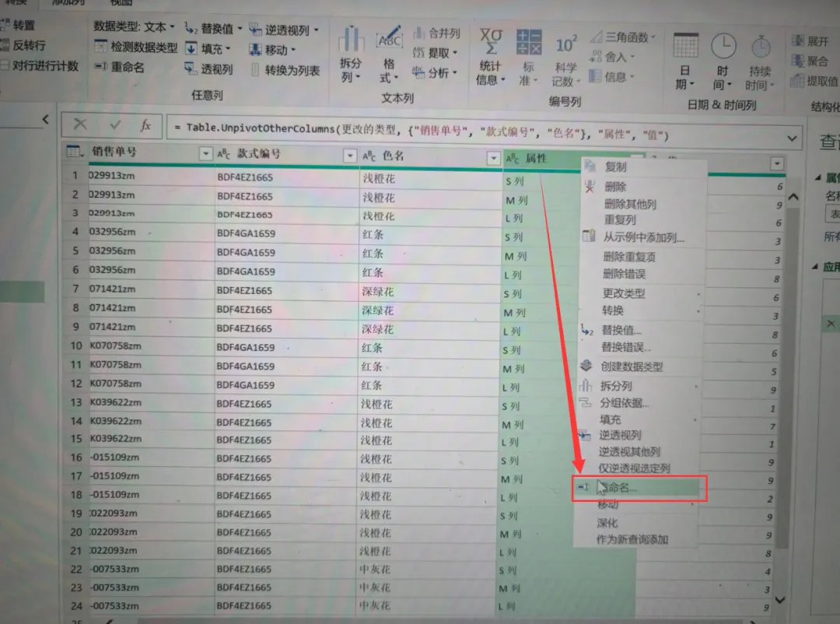Choose 仅逆透视选定列 in the context menu
This screenshot has width=840, height=624.
pos(635,468)
